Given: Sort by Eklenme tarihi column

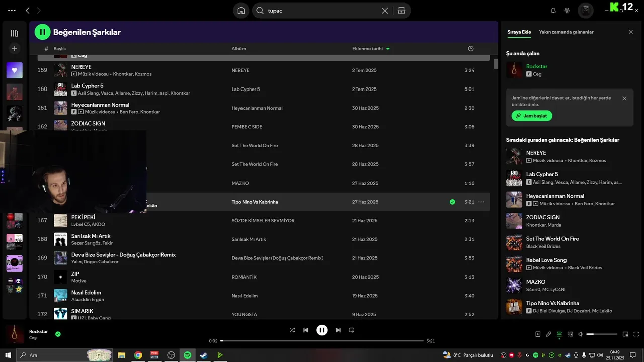Looking at the screenshot, I should [x=371, y=49].
